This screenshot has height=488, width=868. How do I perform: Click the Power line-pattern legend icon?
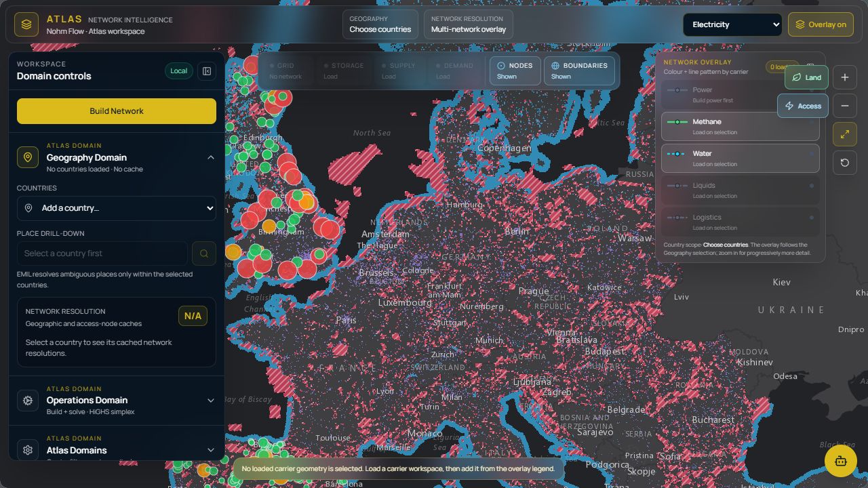point(677,90)
